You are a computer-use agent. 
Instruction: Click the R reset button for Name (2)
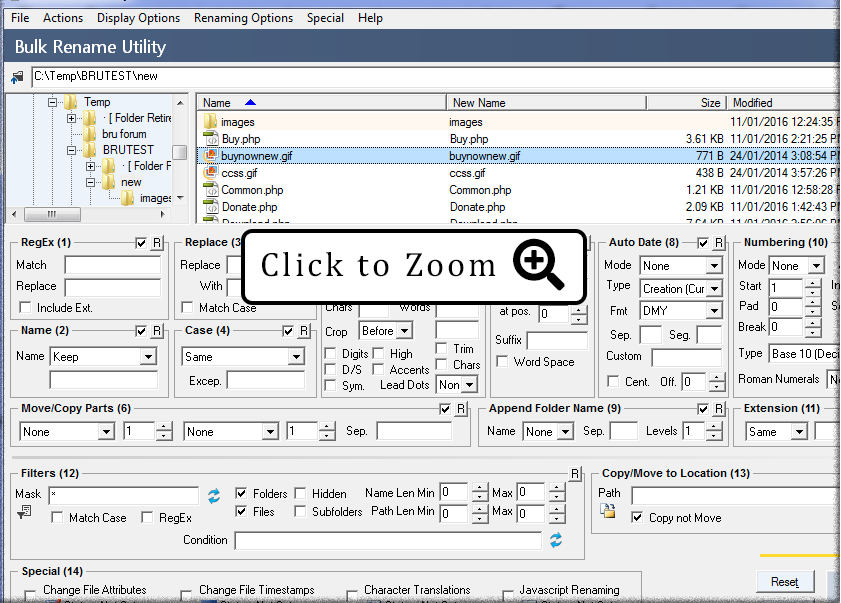click(x=157, y=331)
